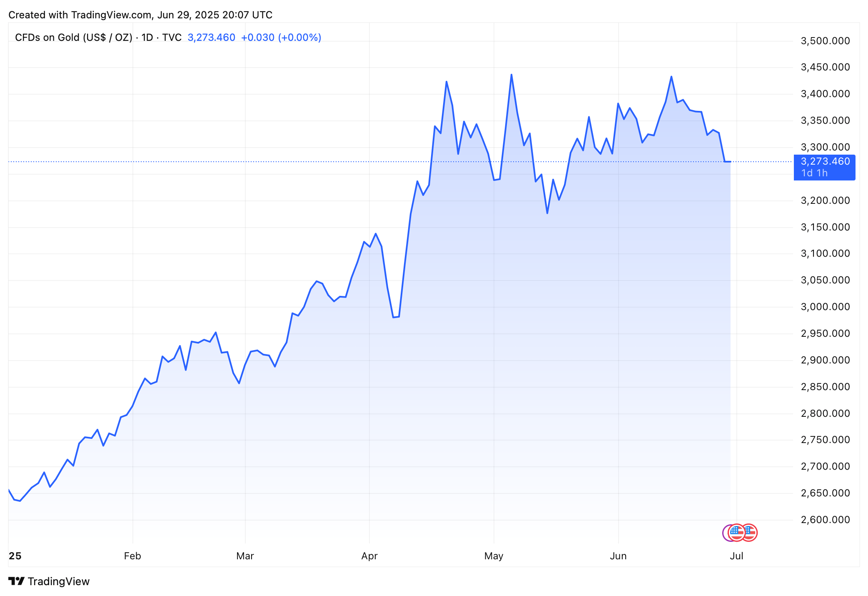This screenshot has width=868, height=596.
Task: Click the '1d 1h' countdown text
Action: (814, 173)
